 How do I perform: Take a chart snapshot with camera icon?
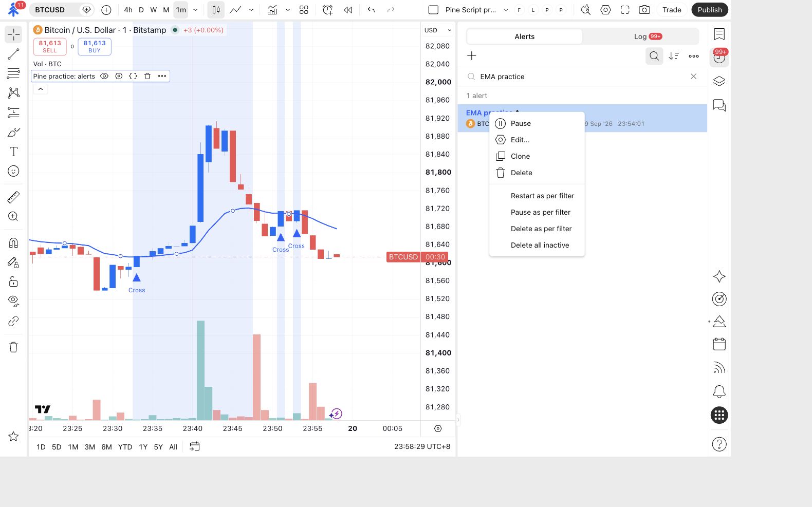[x=644, y=10]
